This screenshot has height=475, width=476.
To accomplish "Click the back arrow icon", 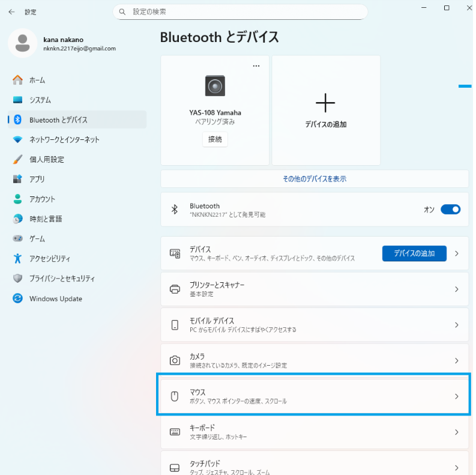I will [11, 11].
